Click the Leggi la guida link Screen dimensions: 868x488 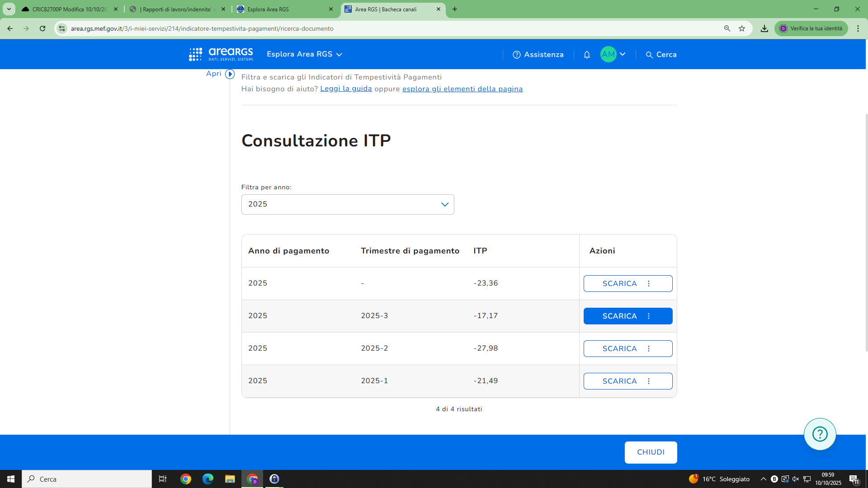click(x=346, y=89)
